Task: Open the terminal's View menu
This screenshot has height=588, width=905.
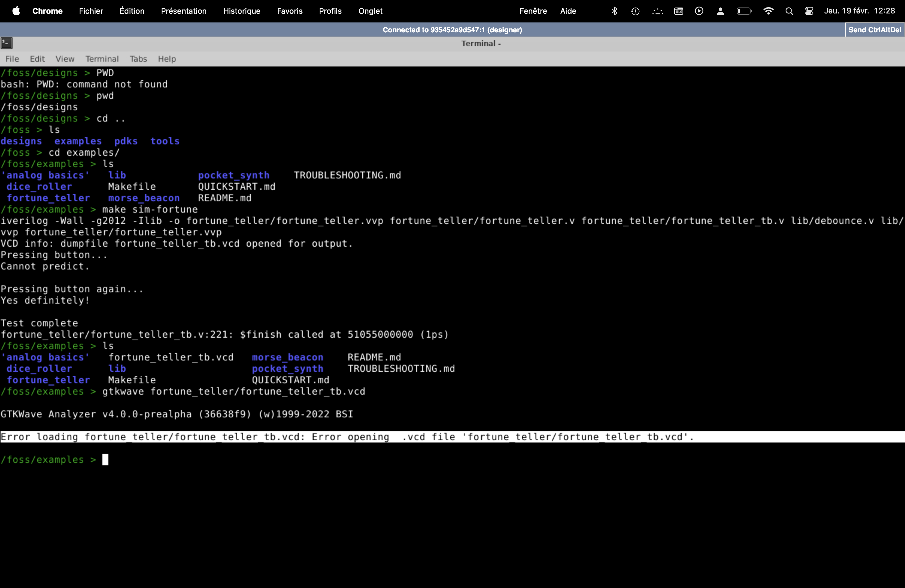Action: click(65, 59)
